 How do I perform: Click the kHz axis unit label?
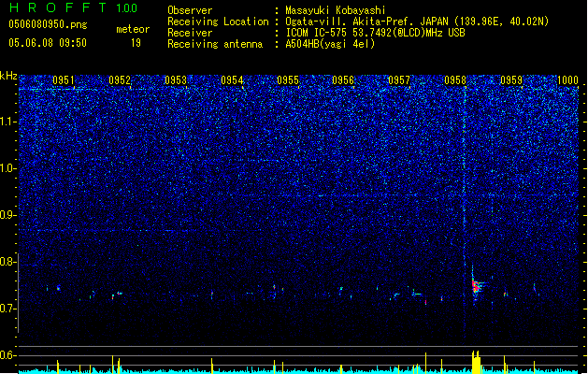[x=8, y=76]
